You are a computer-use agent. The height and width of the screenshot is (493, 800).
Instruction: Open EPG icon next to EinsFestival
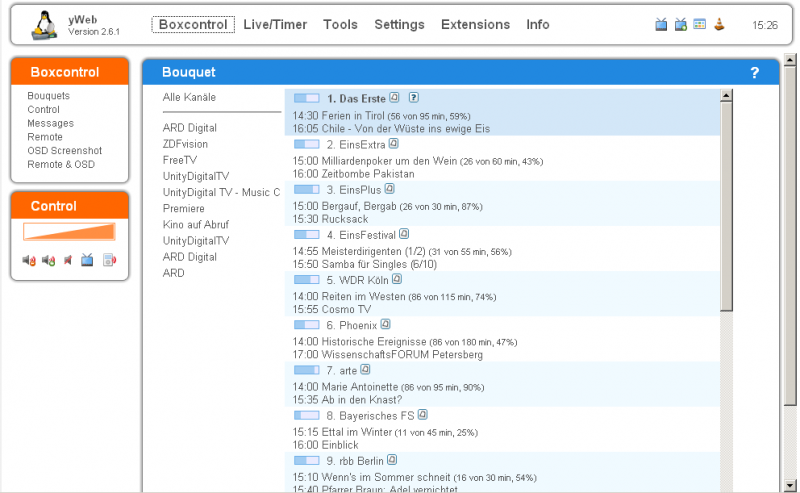pos(404,234)
